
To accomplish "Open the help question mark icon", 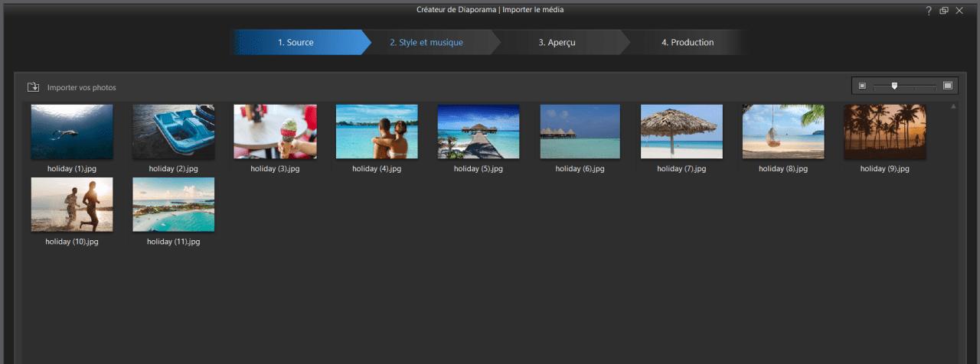I will point(929,11).
